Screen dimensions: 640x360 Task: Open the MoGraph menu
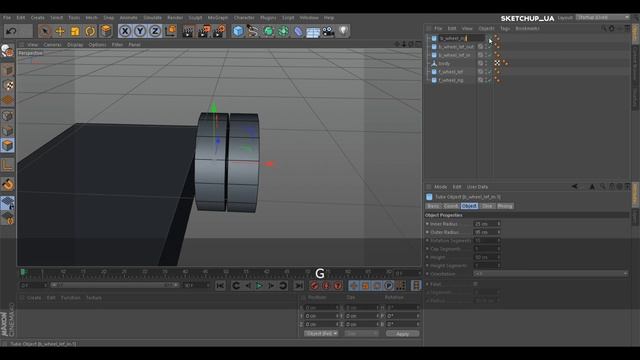click(x=218, y=18)
